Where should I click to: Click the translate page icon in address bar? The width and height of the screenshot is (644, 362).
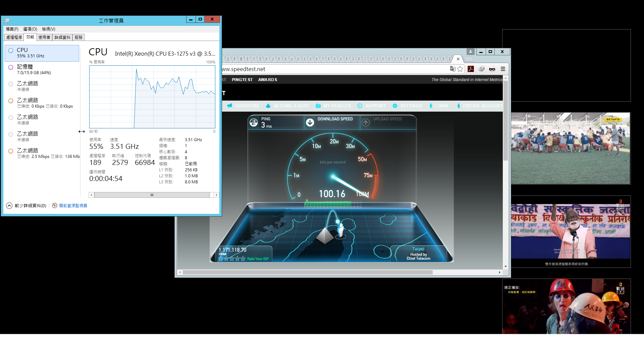coord(452,69)
